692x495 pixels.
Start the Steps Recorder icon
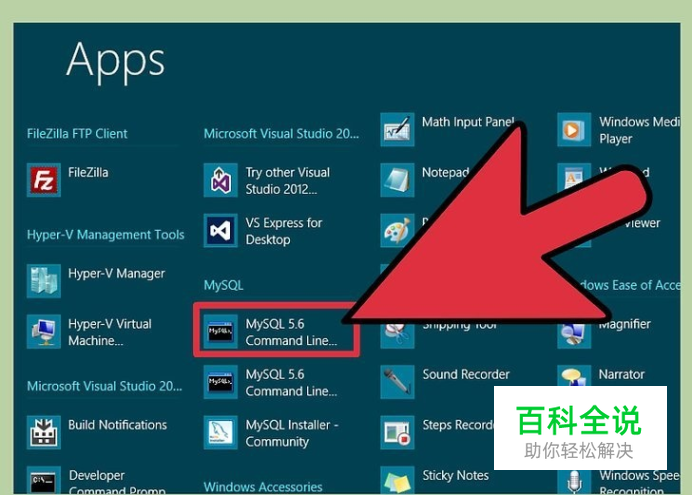point(397,432)
